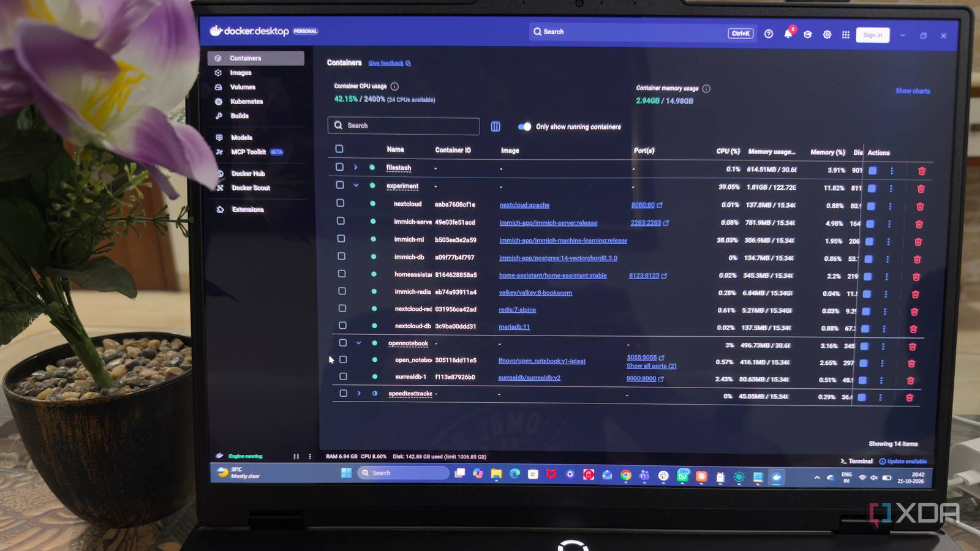Open port 8123:8123 link for homeassistant

click(x=644, y=276)
